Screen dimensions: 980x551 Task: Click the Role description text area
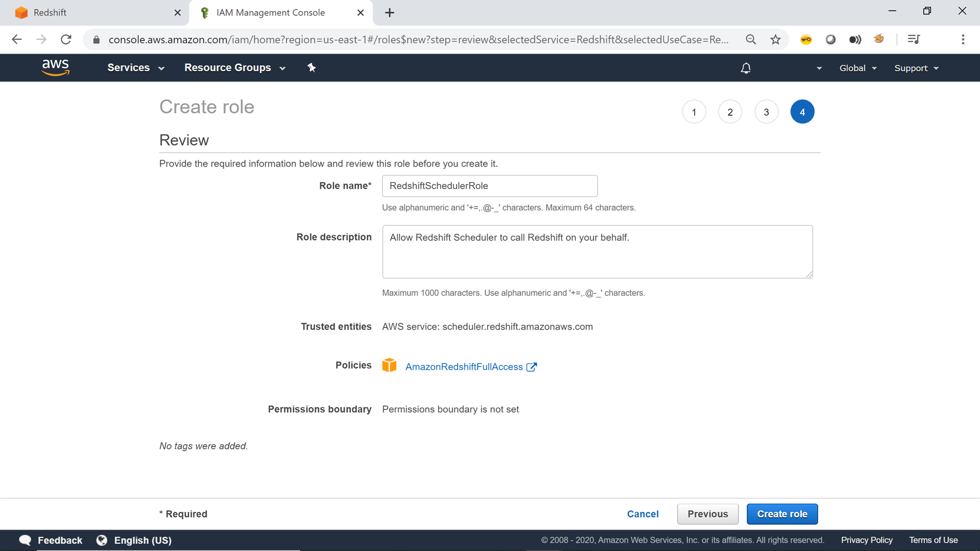(597, 252)
